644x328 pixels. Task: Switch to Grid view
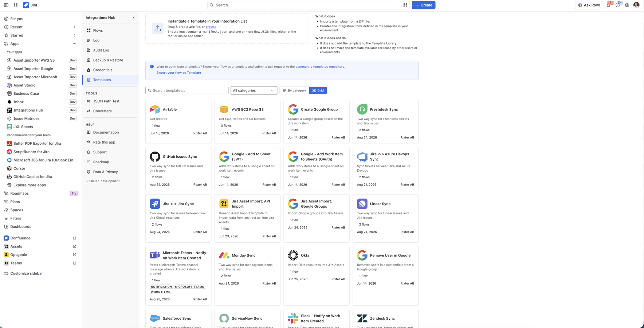click(x=318, y=90)
